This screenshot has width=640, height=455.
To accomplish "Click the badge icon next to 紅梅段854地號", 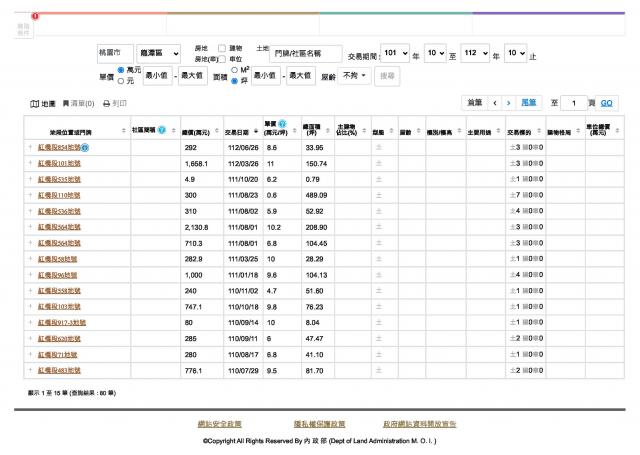I will pos(86,147).
